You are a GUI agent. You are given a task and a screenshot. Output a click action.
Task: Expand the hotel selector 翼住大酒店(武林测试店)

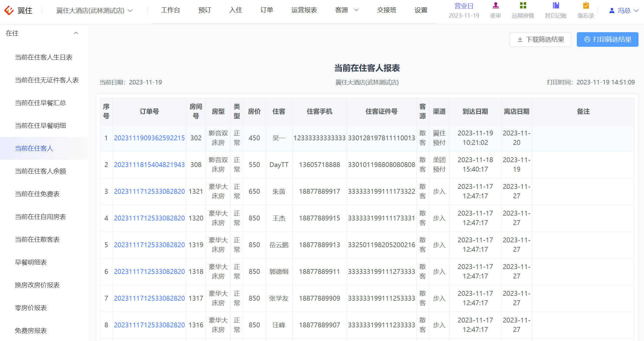pos(94,11)
